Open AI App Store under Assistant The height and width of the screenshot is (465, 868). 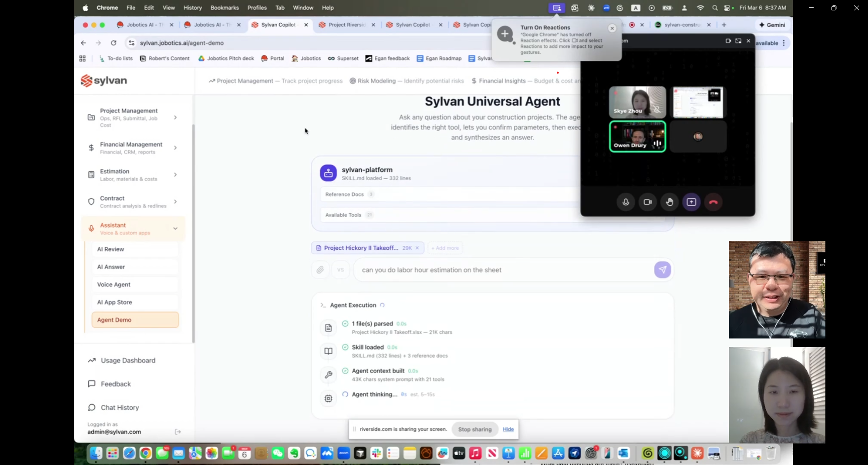(135, 303)
